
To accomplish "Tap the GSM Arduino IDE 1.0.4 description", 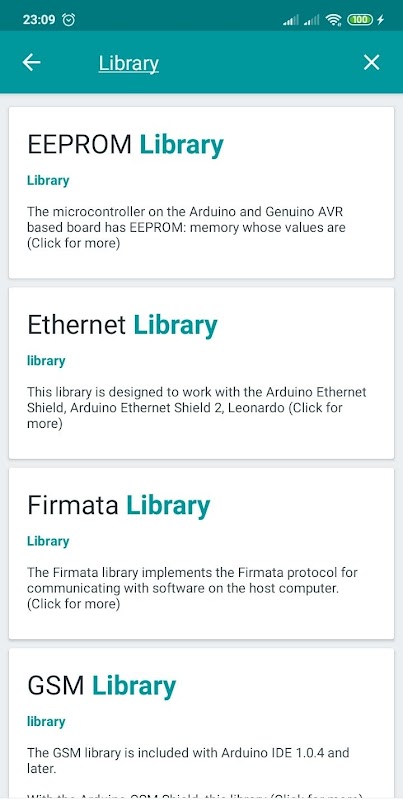I will tap(188, 760).
